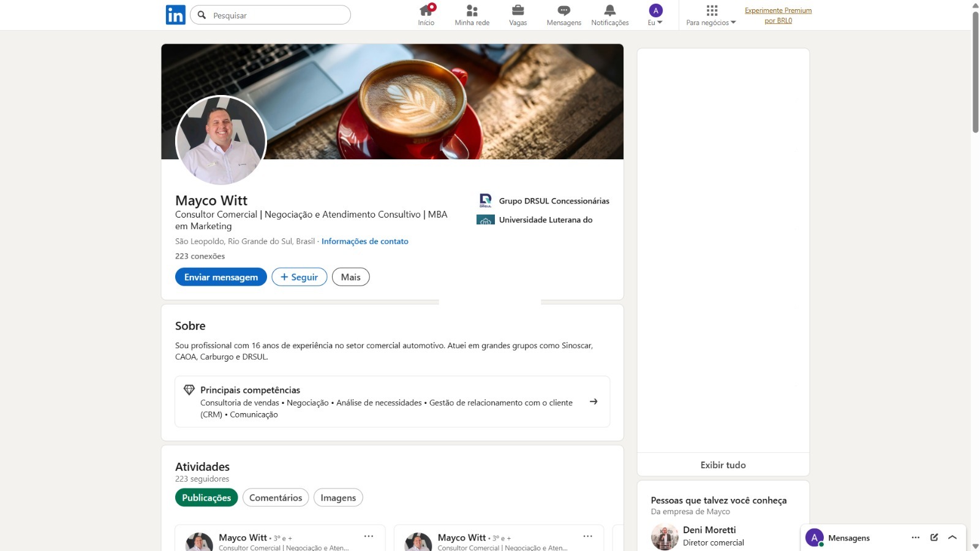Open the LinkedIn home logo
Viewport: 980px width, 551px height.
(x=175, y=15)
